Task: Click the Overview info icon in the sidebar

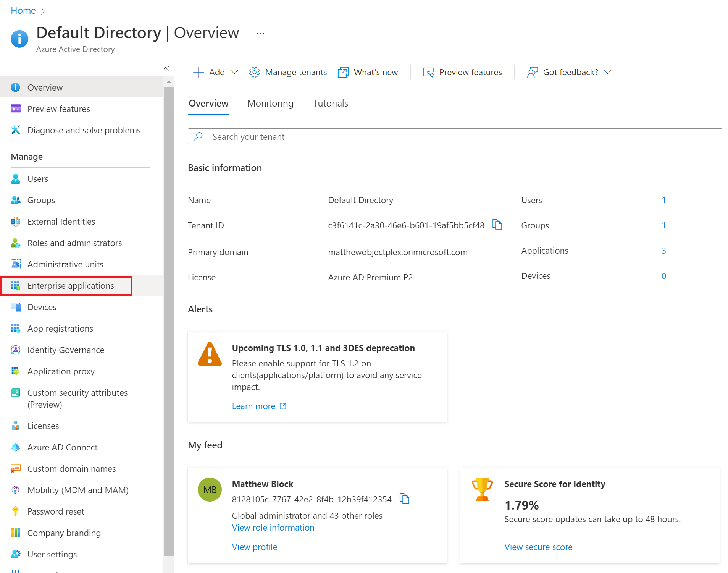Action: tap(16, 87)
